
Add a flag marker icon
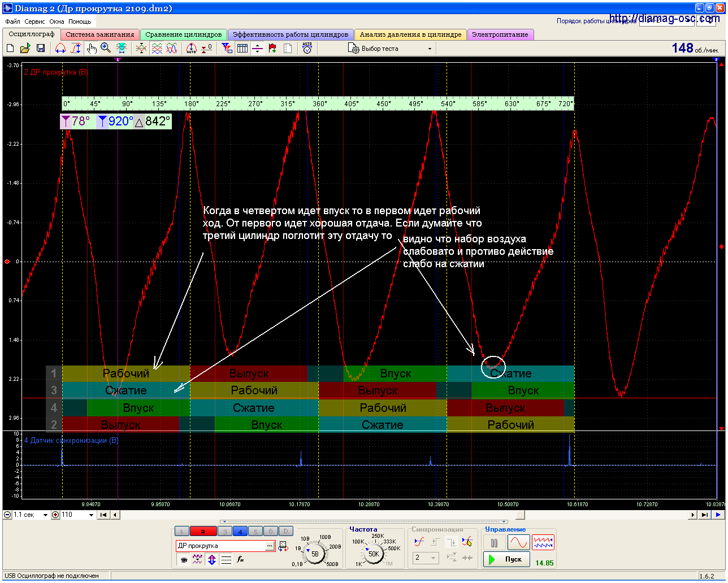point(272,49)
